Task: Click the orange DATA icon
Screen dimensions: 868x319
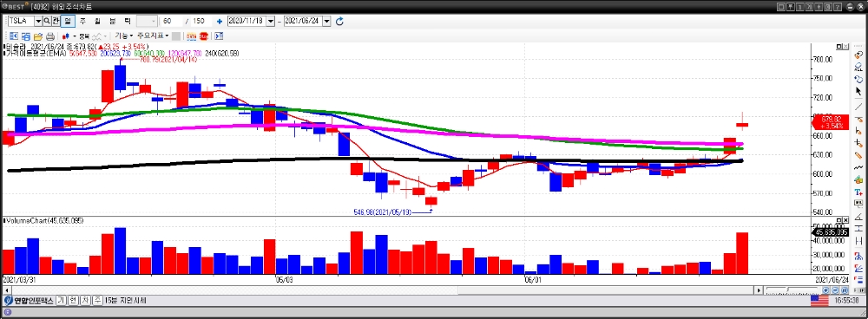Action: point(192,36)
